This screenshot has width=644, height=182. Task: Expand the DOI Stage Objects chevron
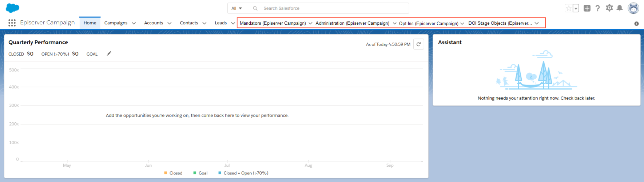coord(537,23)
